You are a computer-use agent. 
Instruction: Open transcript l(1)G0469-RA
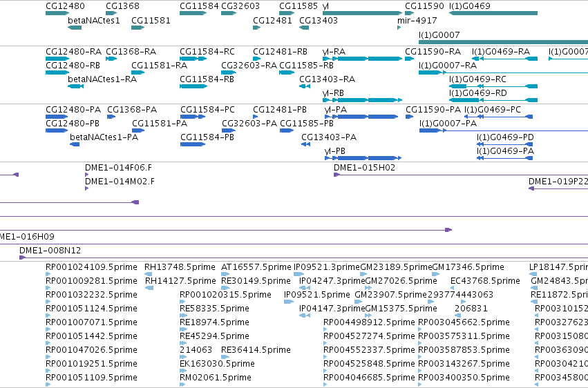click(x=504, y=59)
